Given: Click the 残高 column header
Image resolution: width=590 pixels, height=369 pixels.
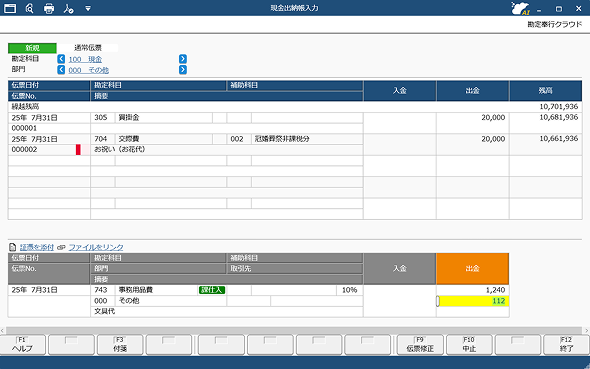Looking at the screenshot, I should [x=546, y=91].
